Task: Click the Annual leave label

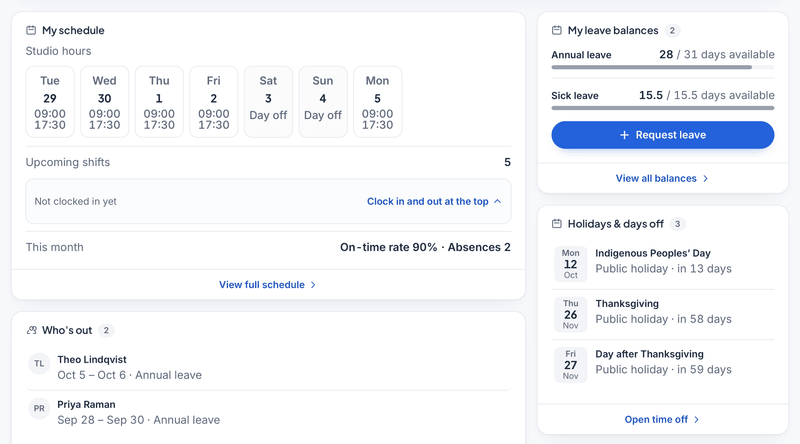Action: pos(581,55)
